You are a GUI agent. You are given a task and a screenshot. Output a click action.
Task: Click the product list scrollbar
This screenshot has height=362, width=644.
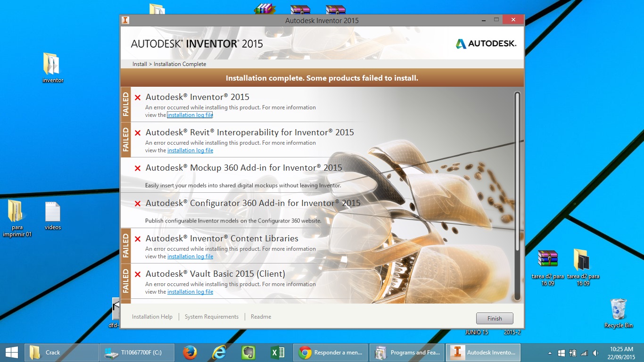pyautogui.click(x=517, y=189)
